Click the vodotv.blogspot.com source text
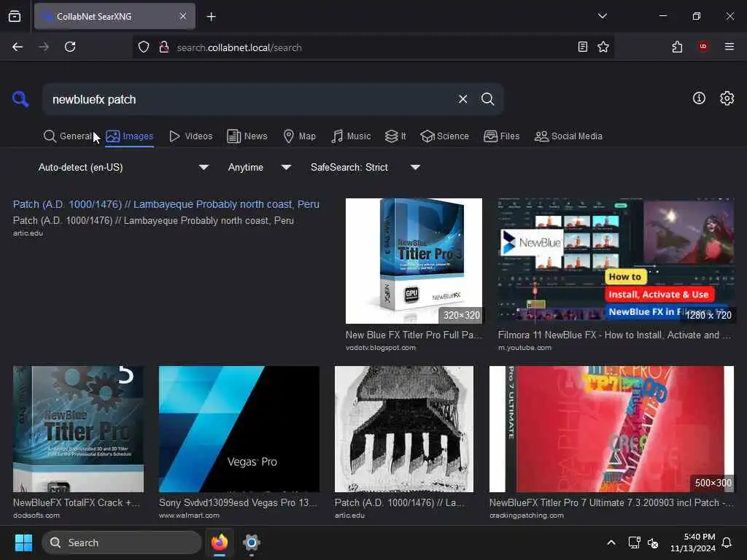The image size is (747, 560). (x=380, y=348)
